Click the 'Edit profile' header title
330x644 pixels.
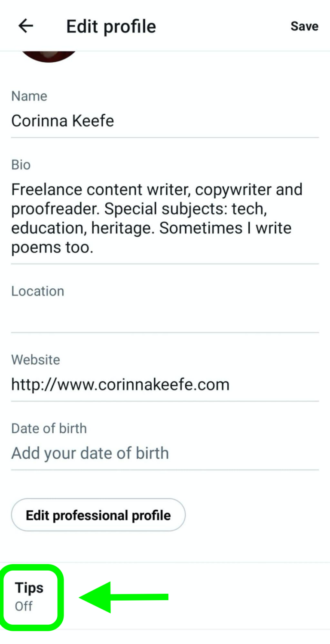(111, 26)
